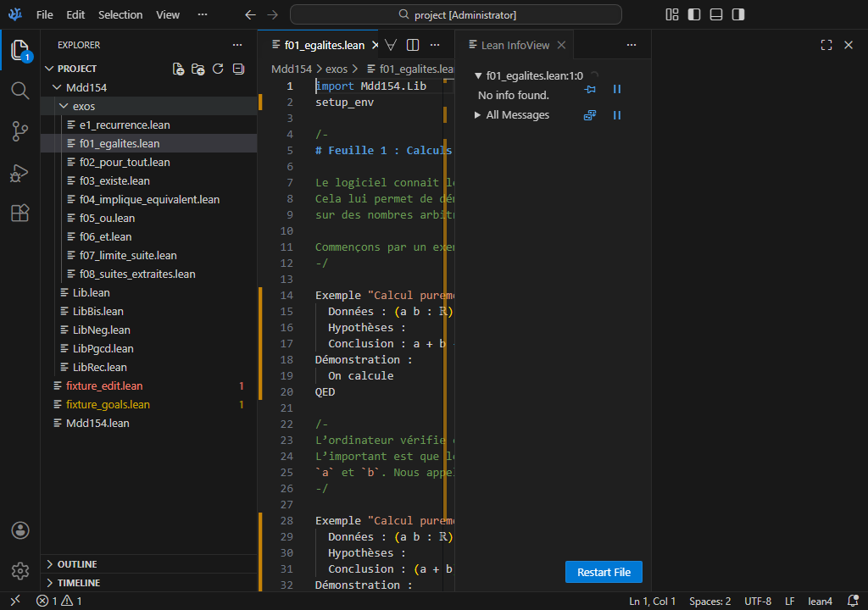Screen dimensions: 868x610
Task: Pin the f01_egalites.lean info position
Action: [590, 89]
